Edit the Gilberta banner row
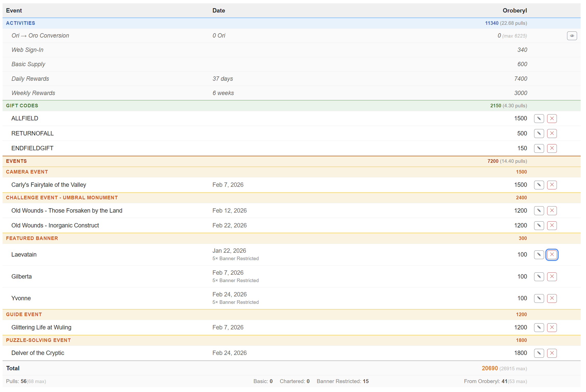 pyautogui.click(x=539, y=276)
